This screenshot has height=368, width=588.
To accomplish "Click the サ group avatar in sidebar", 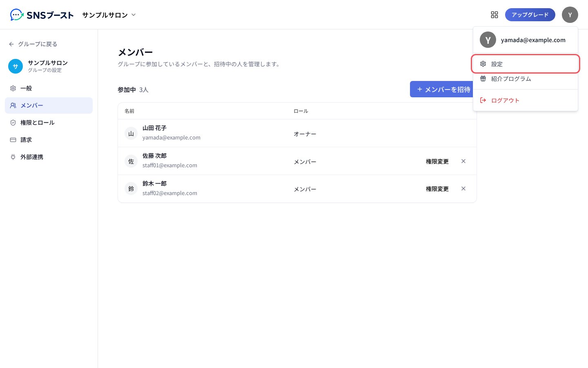I will click(16, 66).
